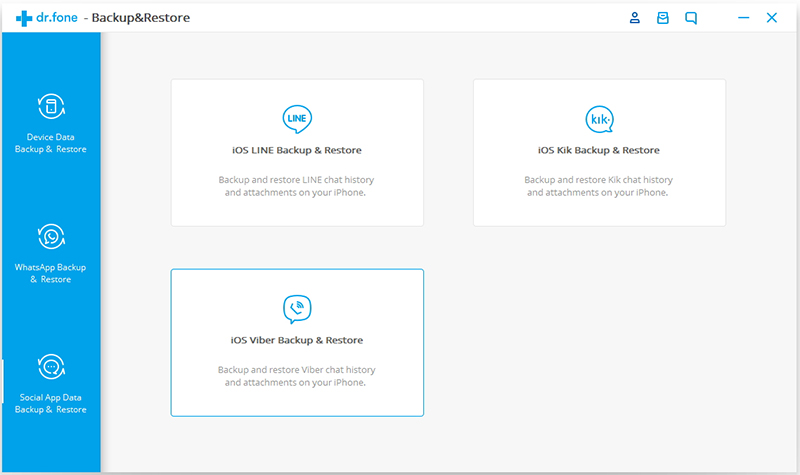Select iOS Viber Backup & Restore title
The width and height of the screenshot is (800, 475).
click(297, 340)
